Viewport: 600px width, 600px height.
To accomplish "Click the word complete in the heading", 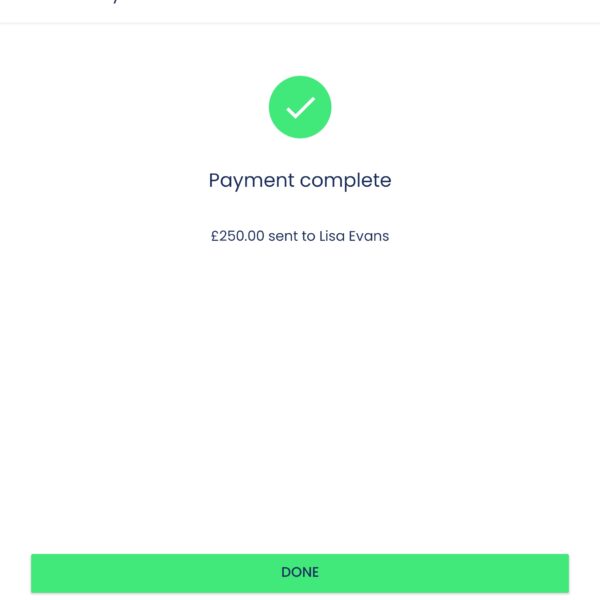I will 346,181.
